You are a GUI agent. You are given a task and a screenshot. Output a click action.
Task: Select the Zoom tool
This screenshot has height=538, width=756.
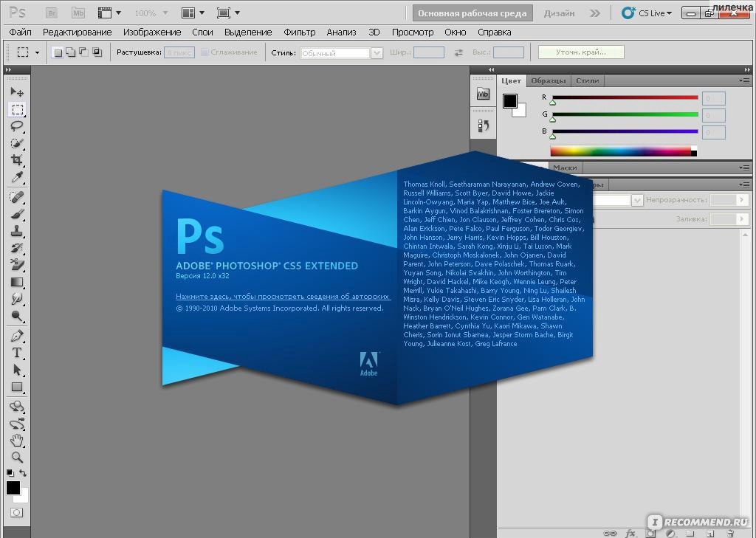point(17,457)
